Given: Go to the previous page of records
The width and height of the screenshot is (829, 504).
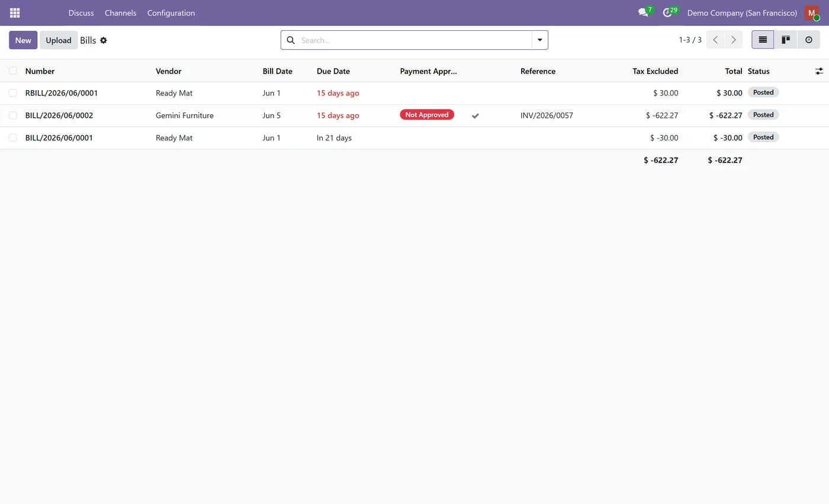Looking at the screenshot, I should (x=715, y=40).
